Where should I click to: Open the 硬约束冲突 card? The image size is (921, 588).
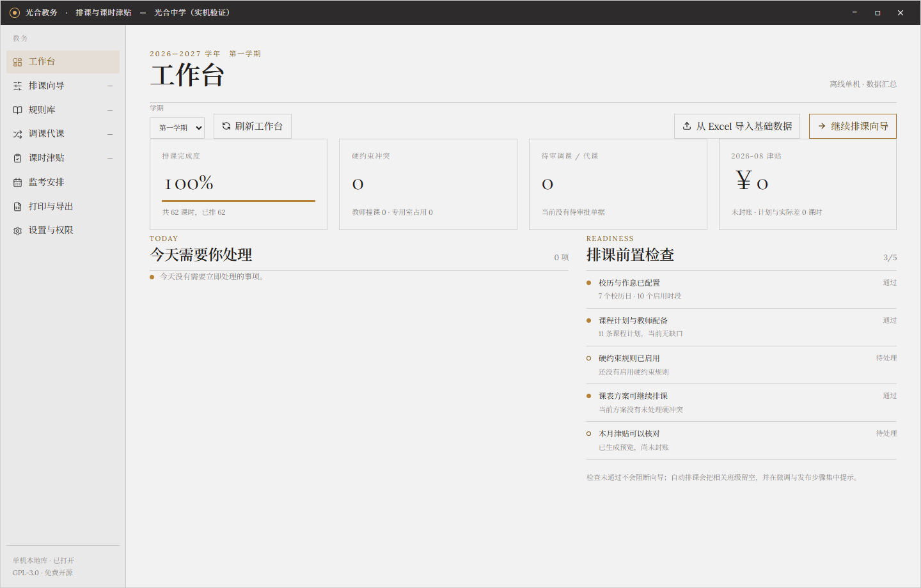click(428, 184)
